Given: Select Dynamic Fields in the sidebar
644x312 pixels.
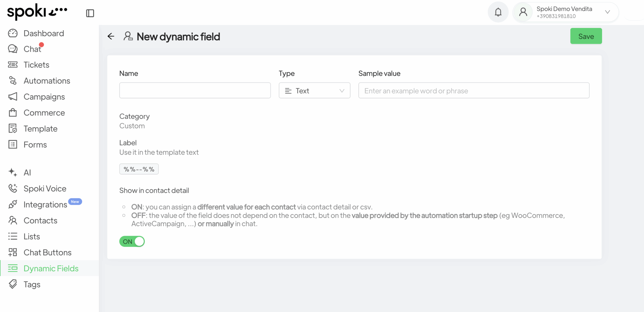Looking at the screenshot, I should 51,268.
